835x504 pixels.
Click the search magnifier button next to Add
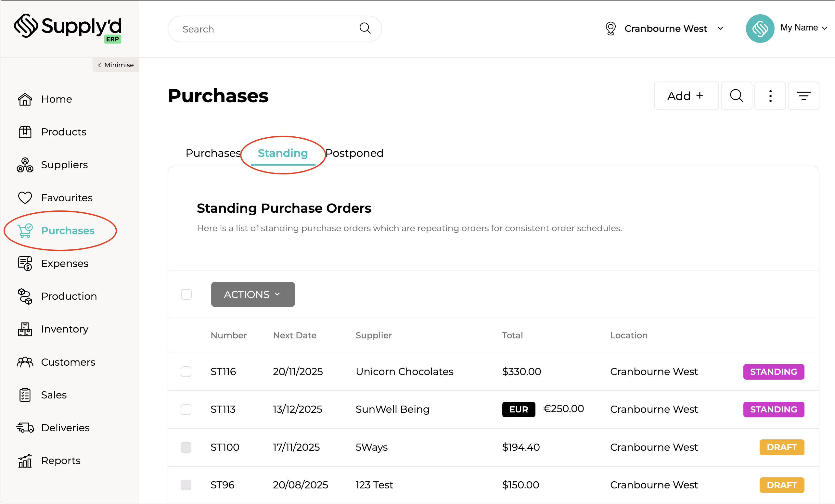[x=736, y=96]
